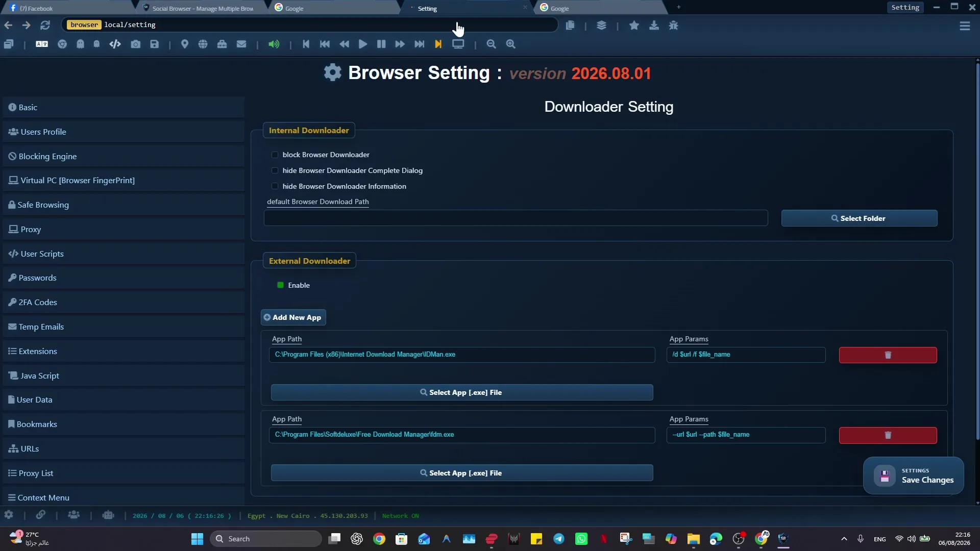Viewport: 980px width, 551px height.
Task: Click the browser forward arrow
Action: click(26, 25)
